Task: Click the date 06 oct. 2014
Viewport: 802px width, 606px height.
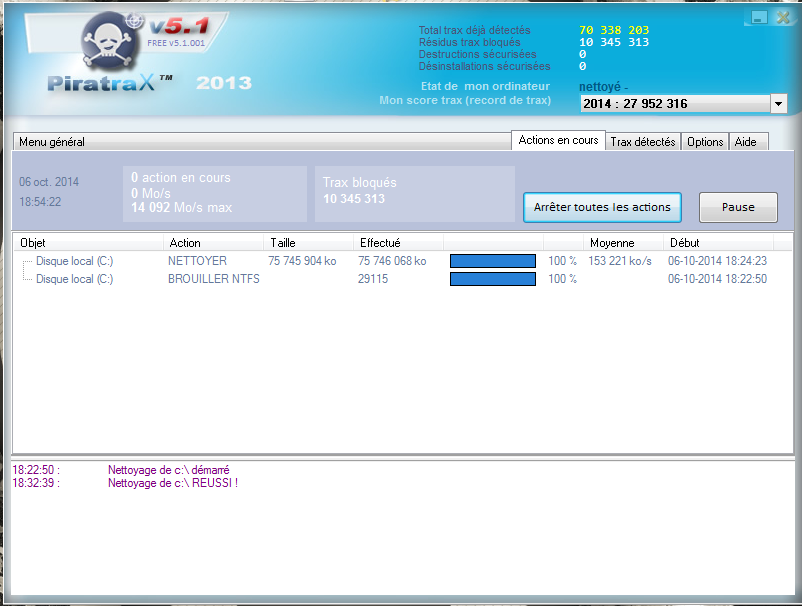Action: point(49,182)
